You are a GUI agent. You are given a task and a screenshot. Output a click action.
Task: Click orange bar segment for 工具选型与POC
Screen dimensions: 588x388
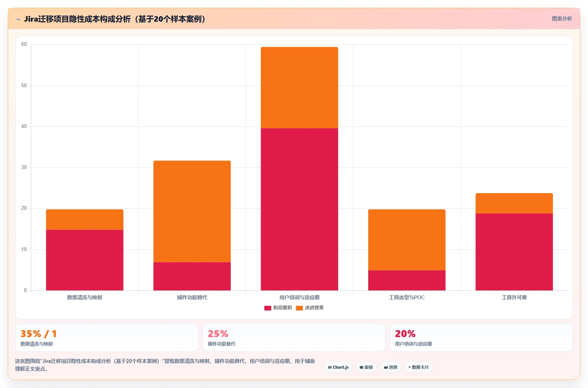point(407,240)
